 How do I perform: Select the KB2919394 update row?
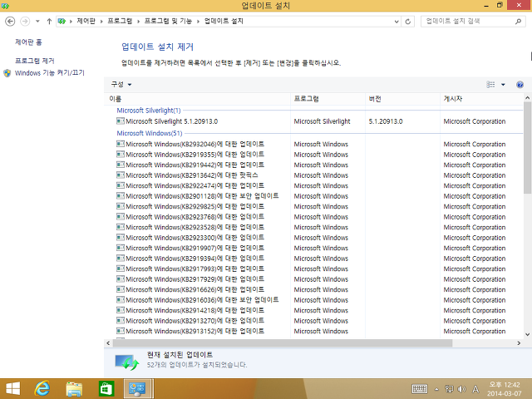point(313,259)
